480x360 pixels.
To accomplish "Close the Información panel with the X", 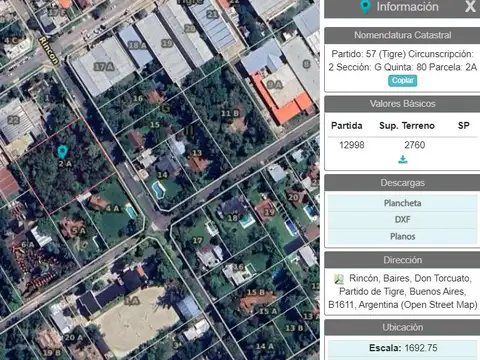I will click(470, 6).
